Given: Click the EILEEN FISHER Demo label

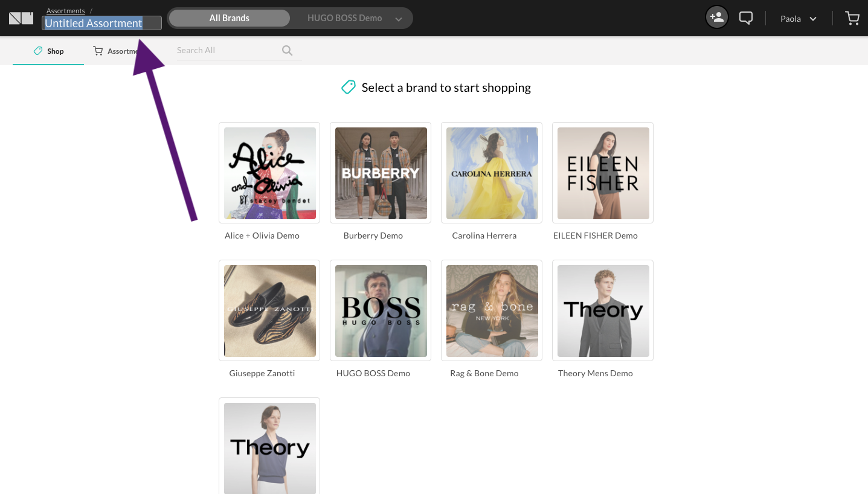Looking at the screenshot, I should pos(596,236).
